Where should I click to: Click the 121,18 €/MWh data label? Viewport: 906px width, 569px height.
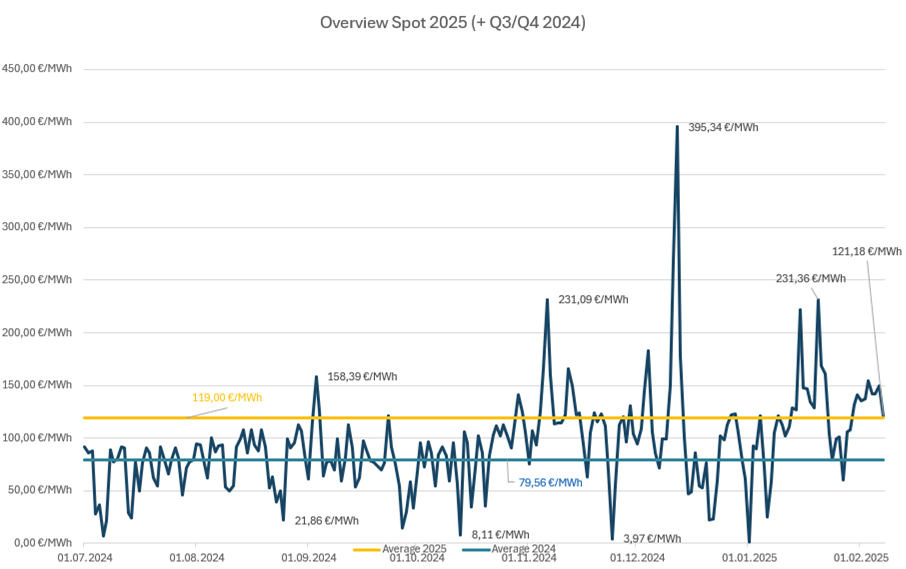tap(866, 251)
